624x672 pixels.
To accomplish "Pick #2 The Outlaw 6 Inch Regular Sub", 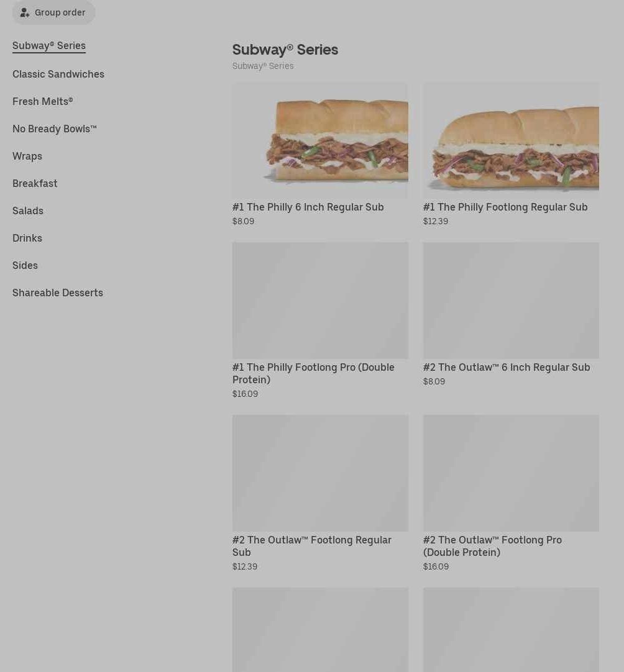I will click(507, 367).
